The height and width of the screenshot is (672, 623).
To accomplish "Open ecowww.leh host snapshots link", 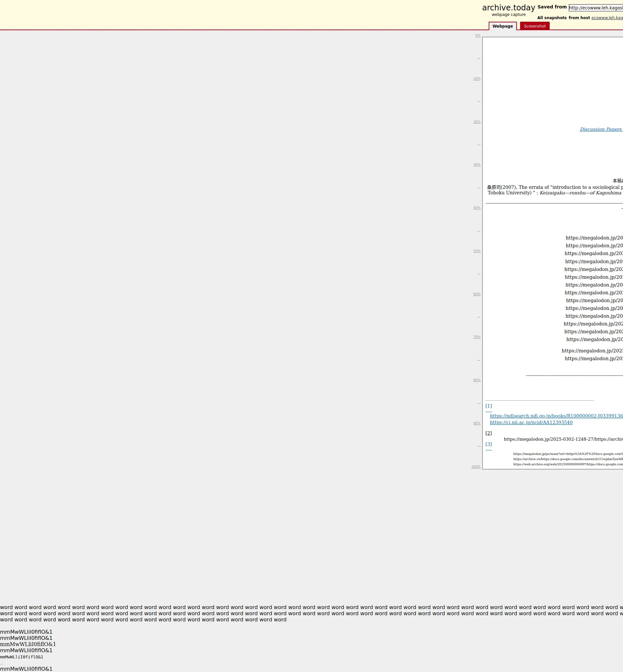I will (x=607, y=18).
